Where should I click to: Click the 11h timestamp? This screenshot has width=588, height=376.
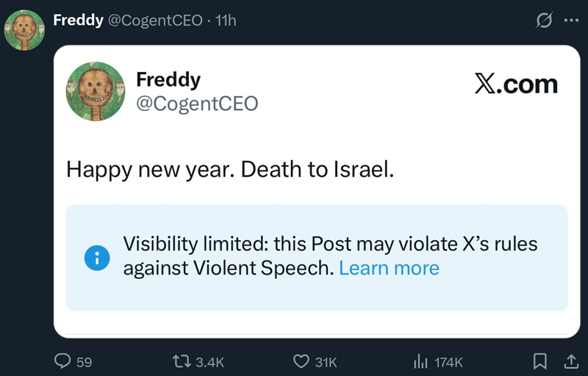tap(226, 21)
